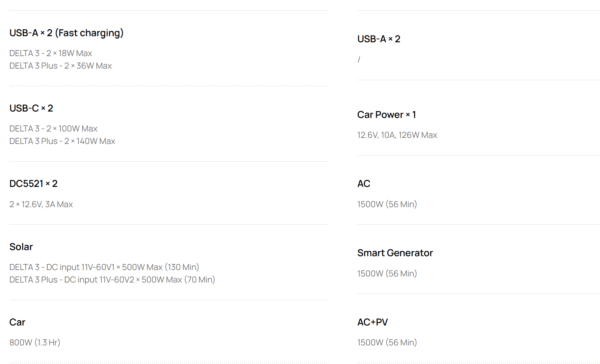Select the AC+PV heading
This screenshot has width=600, height=364.
click(x=372, y=322)
